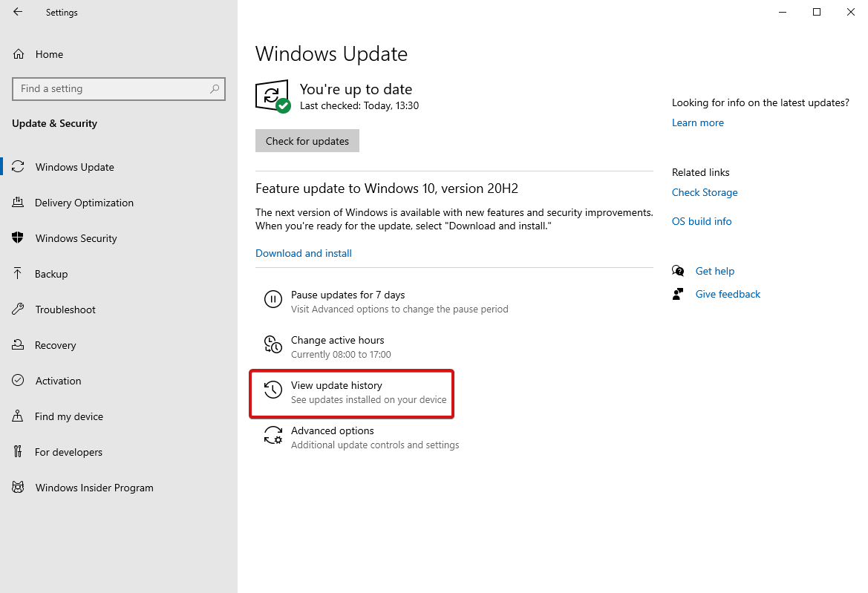Image resolution: width=868 pixels, height=593 pixels.
Task: Go to the Backup section
Action: [51, 274]
